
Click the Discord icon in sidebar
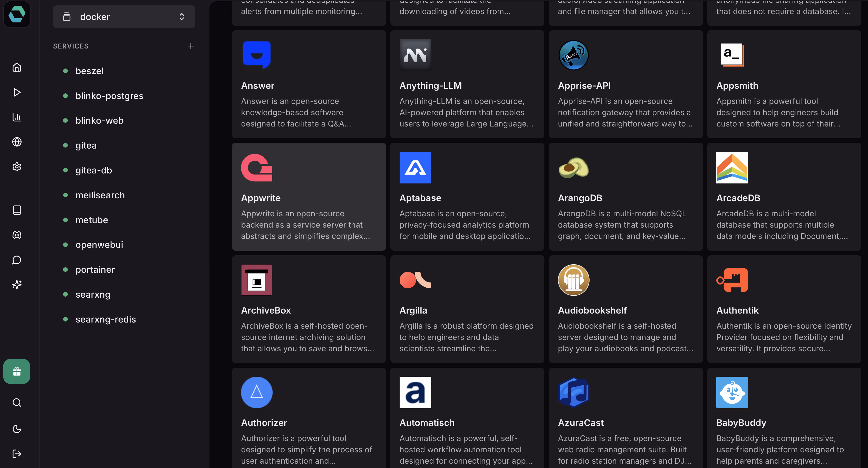coord(17,235)
